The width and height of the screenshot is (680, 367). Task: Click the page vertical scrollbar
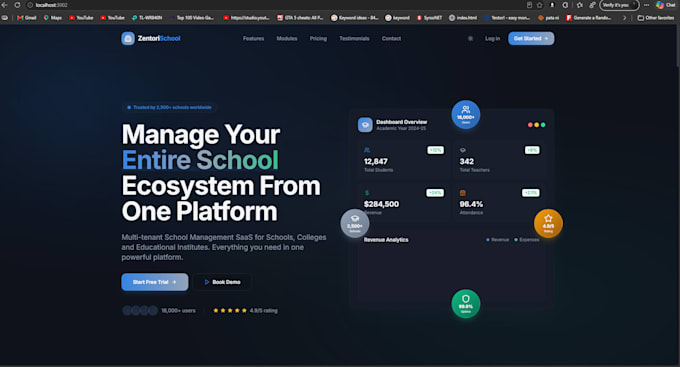[x=677, y=46]
